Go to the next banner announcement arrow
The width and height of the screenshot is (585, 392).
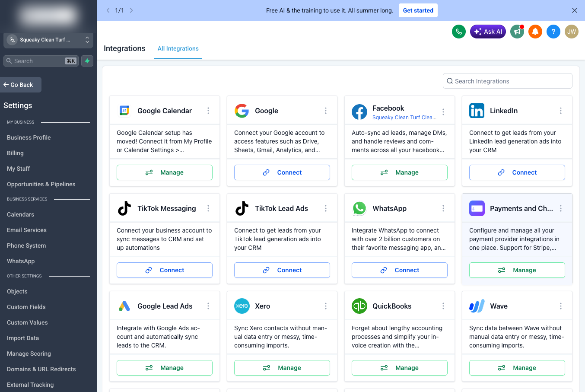click(131, 10)
